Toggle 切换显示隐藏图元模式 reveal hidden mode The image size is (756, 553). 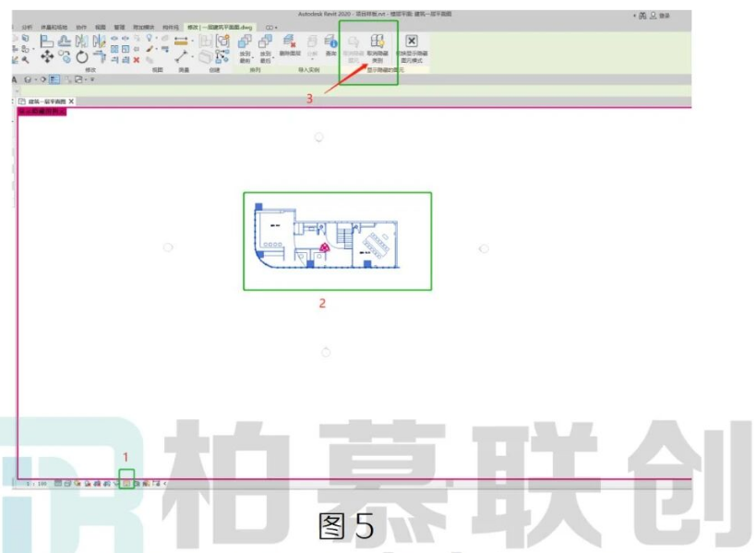[412, 48]
